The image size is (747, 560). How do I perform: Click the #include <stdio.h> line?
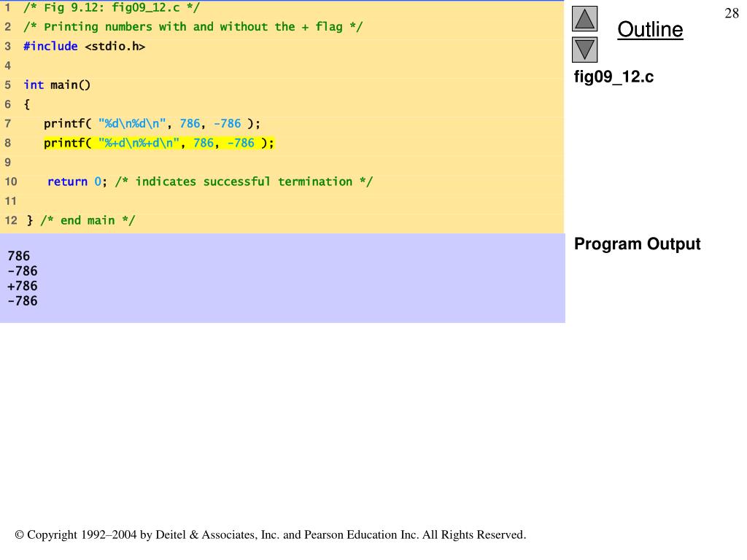coord(85,46)
